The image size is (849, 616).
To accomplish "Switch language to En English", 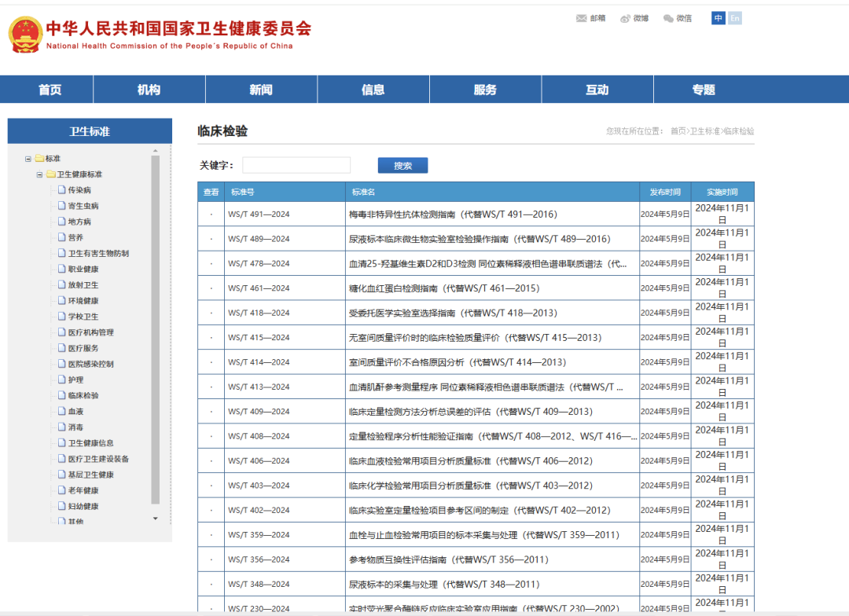I will pos(735,18).
